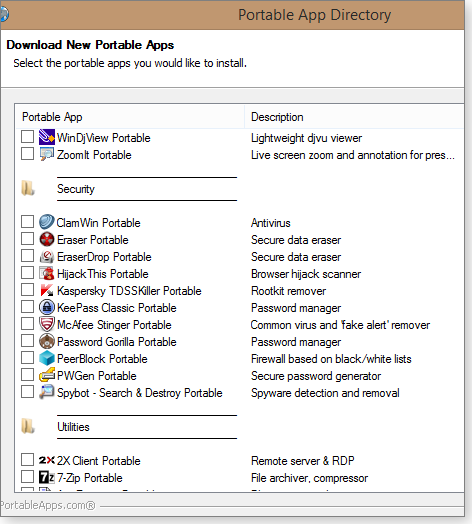The height and width of the screenshot is (524, 472).
Task: Click the Spybot Search & Destroy icon
Action: coord(47,392)
